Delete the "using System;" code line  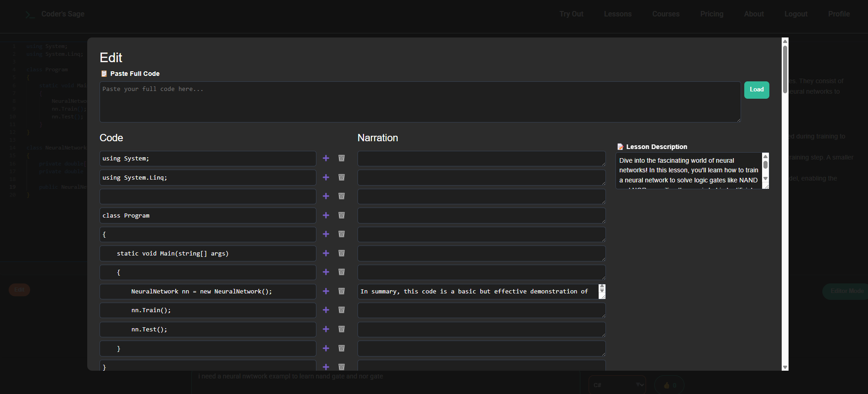[x=342, y=158]
